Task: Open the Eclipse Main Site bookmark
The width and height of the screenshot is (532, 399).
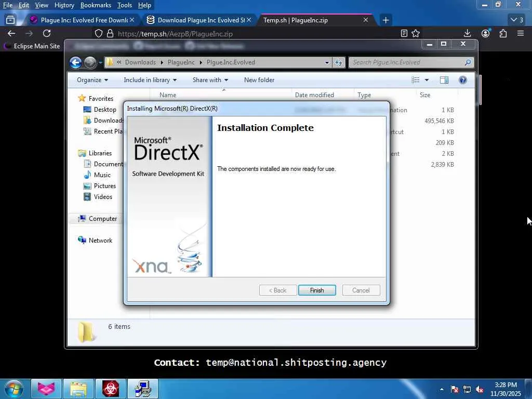Action: click(32, 46)
